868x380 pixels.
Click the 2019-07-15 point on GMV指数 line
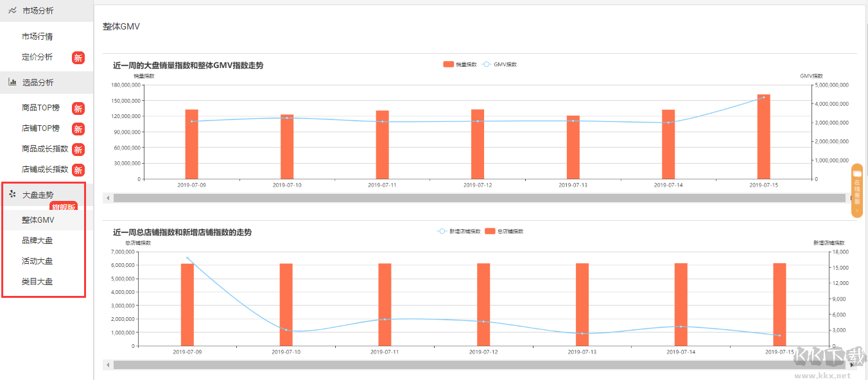tap(763, 98)
